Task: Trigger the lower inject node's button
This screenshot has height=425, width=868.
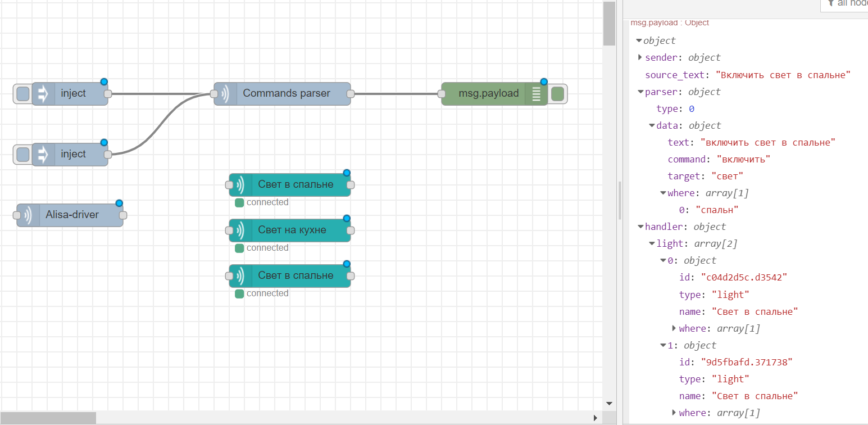Action: [22, 155]
